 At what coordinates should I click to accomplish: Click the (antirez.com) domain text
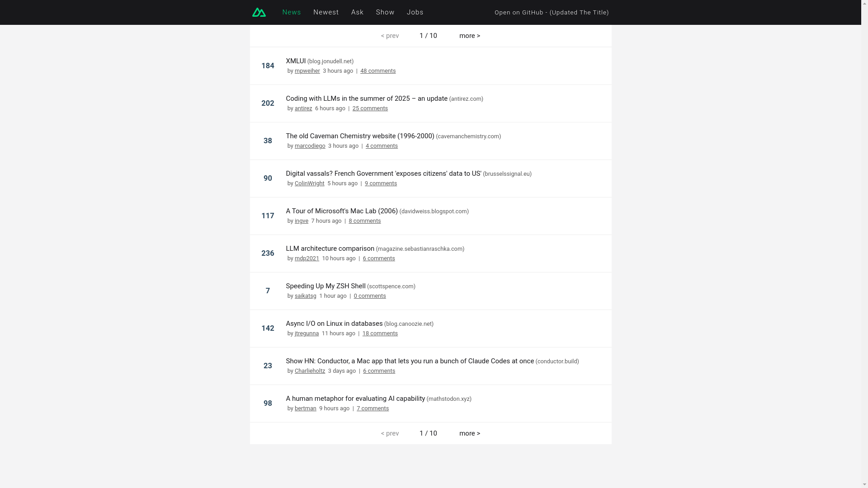click(466, 99)
